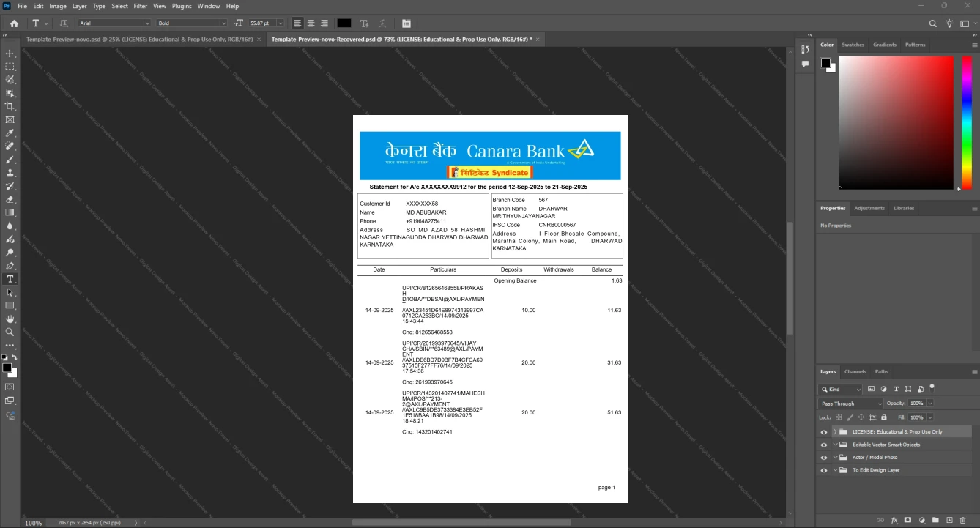Select the Rectangle shape tool
This screenshot has height=528, width=980.
tap(10, 305)
